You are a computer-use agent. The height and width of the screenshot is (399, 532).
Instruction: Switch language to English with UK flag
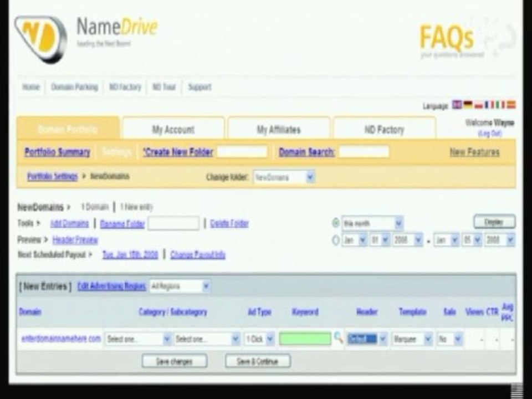click(457, 105)
